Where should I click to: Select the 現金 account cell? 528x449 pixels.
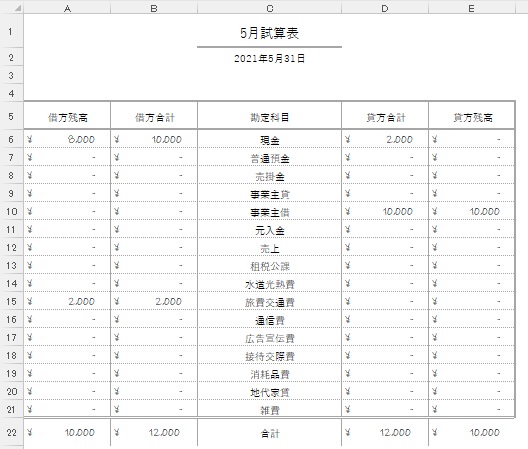[x=269, y=139]
